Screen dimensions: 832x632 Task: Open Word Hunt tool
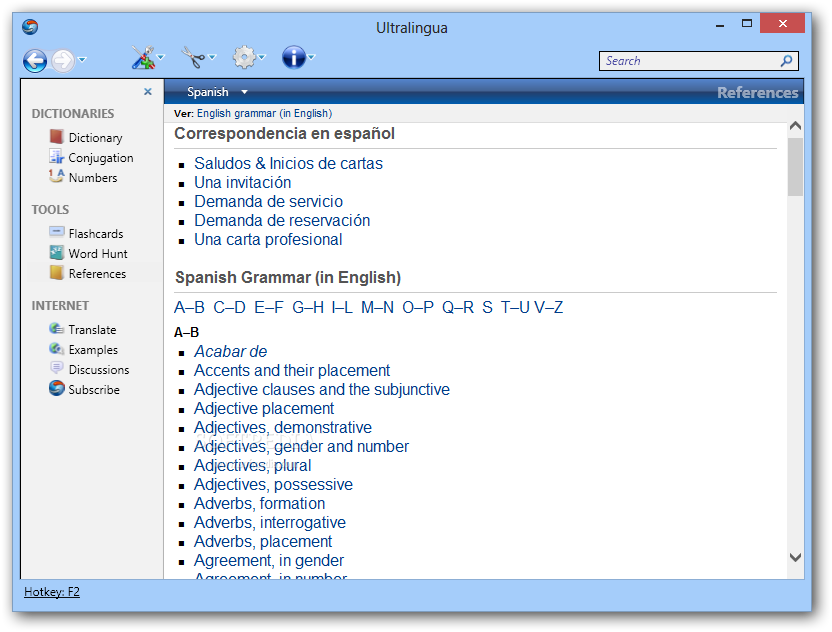click(x=98, y=254)
